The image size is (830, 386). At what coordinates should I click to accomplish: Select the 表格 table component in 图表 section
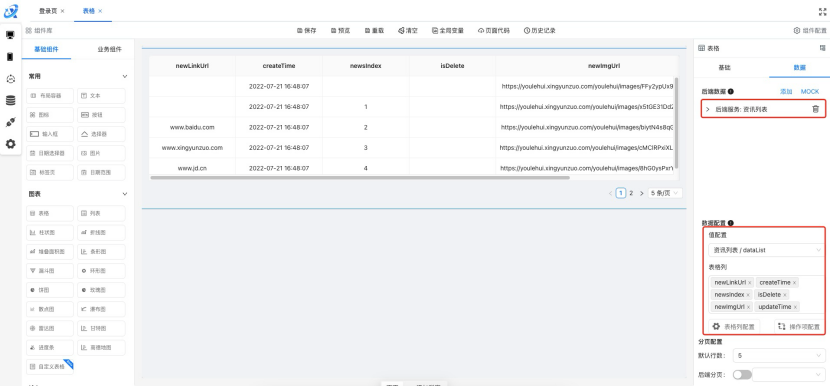[x=50, y=213]
